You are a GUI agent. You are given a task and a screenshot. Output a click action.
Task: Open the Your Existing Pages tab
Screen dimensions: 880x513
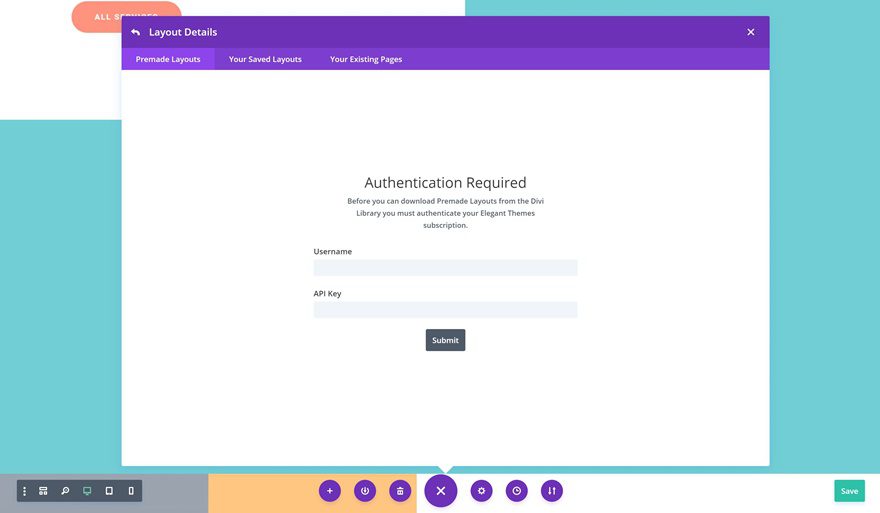click(x=366, y=59)
